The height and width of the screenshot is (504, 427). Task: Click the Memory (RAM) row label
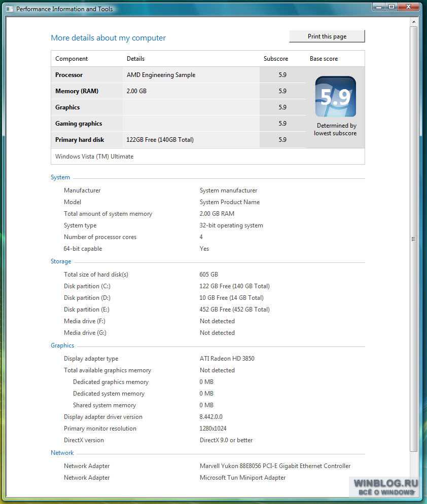[77, 91]
